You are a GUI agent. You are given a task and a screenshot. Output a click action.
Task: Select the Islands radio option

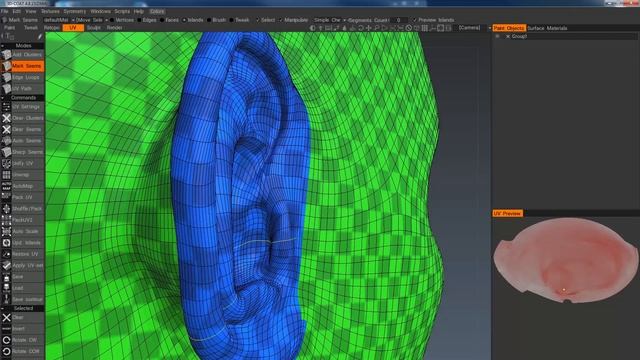tap(193, 20)
